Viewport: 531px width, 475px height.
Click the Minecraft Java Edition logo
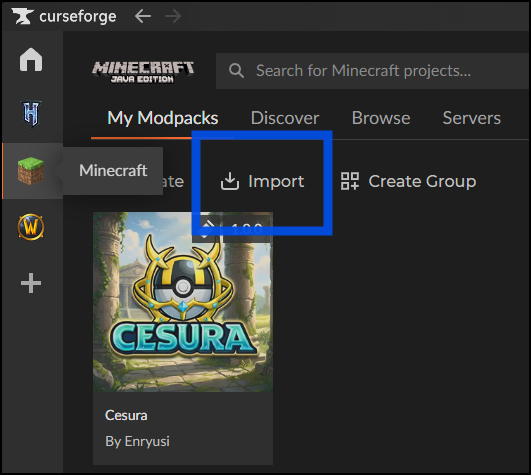pyautogui.click(x=143, y=72)
